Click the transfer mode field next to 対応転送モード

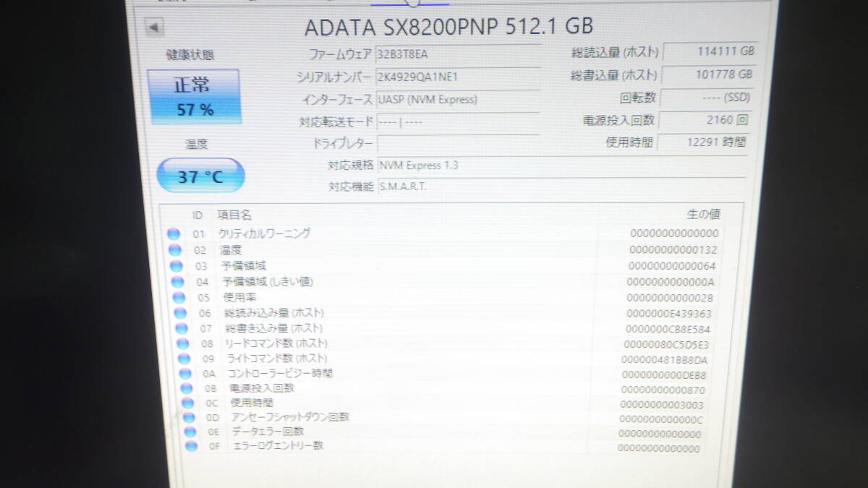click(x=457, y=121)
